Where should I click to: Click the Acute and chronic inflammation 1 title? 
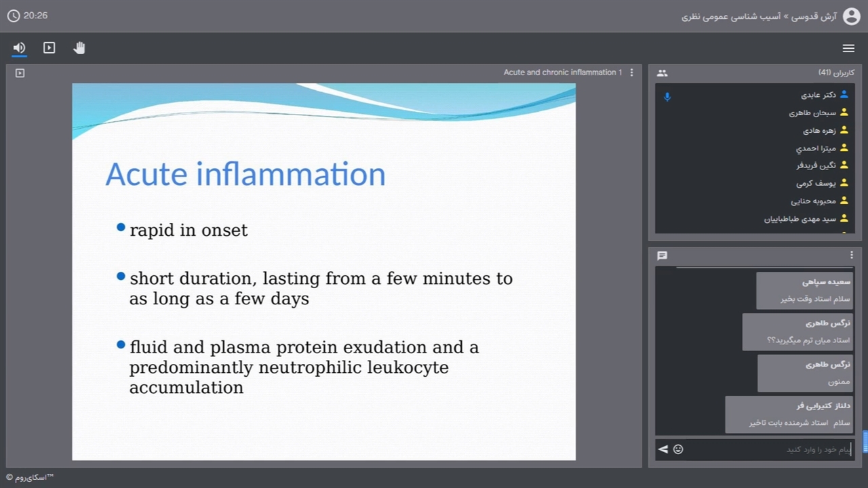pos(562,73)
